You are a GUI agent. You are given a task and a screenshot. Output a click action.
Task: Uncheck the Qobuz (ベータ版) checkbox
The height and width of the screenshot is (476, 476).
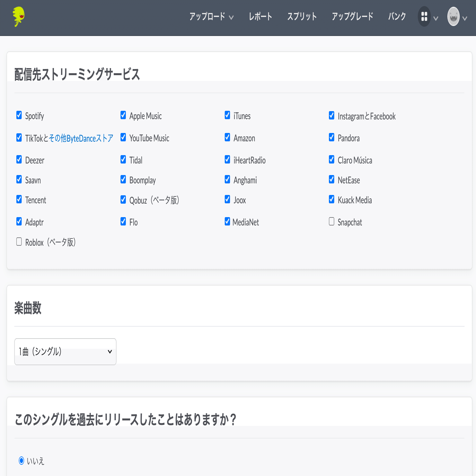point(123,199)
